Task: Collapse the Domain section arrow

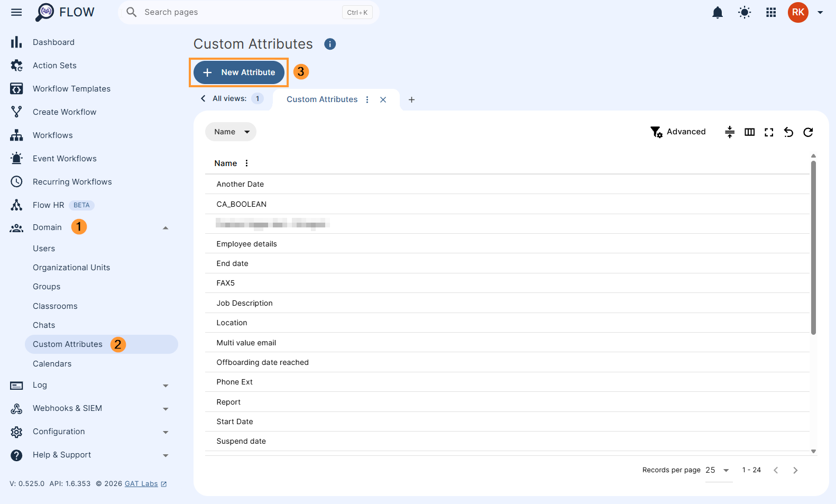Action: click(x=166, y=228)
